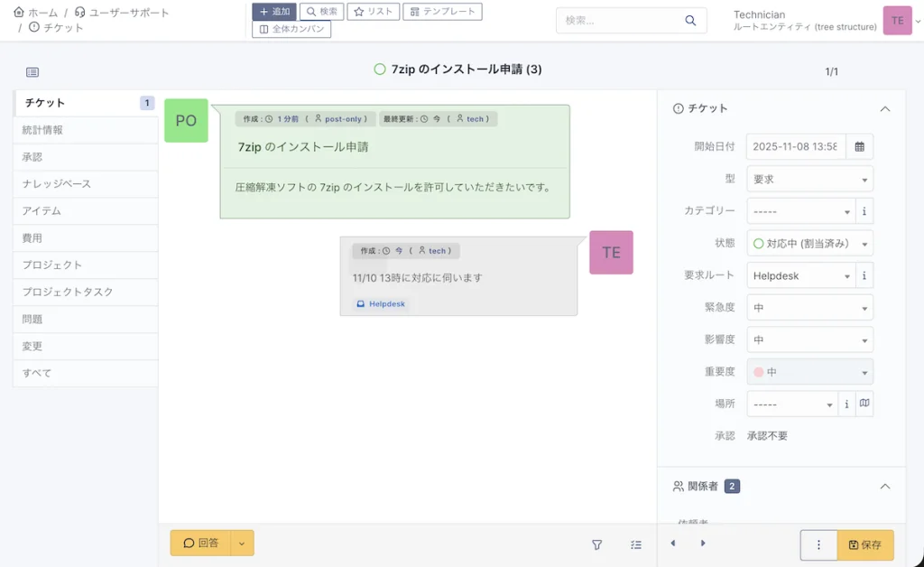This screenshot has height=567, width=924.
Task: Open the 状態 dropdown
Action: click(809, 244)
